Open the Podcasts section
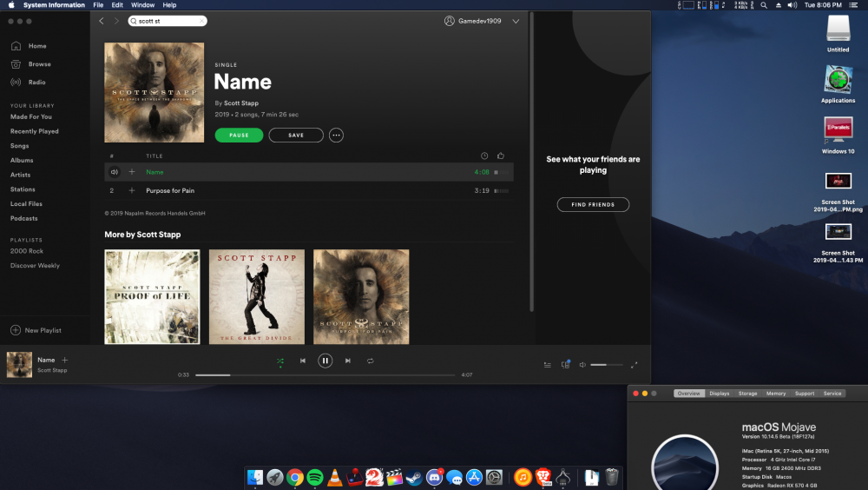This screenshot has width=868, height=490. pos(23,218)
